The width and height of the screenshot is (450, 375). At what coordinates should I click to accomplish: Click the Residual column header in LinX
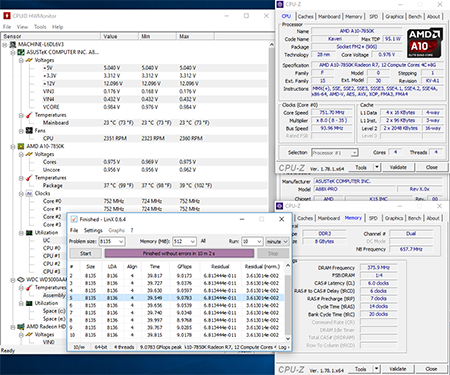point(220,266)
